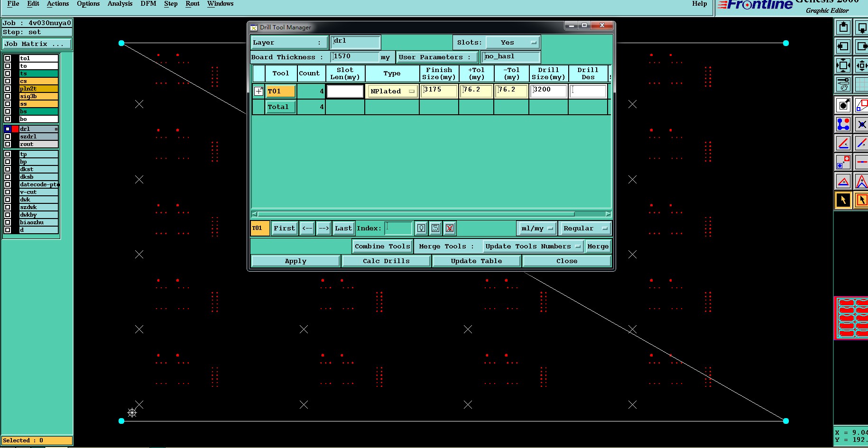
Task: Toggle the grid display icon
Action: (861, 84)
